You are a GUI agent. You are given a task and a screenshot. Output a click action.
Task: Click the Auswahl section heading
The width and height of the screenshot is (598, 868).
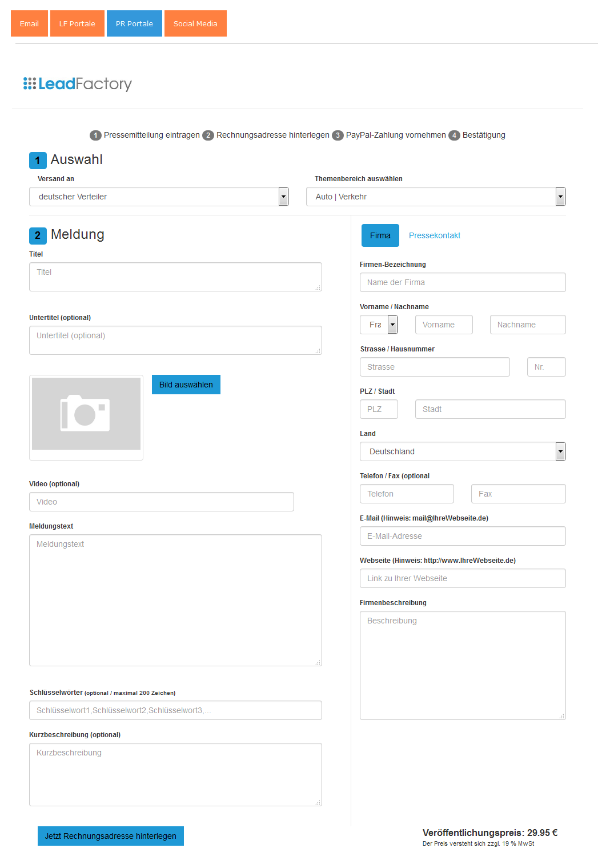[x=77, y=159]
